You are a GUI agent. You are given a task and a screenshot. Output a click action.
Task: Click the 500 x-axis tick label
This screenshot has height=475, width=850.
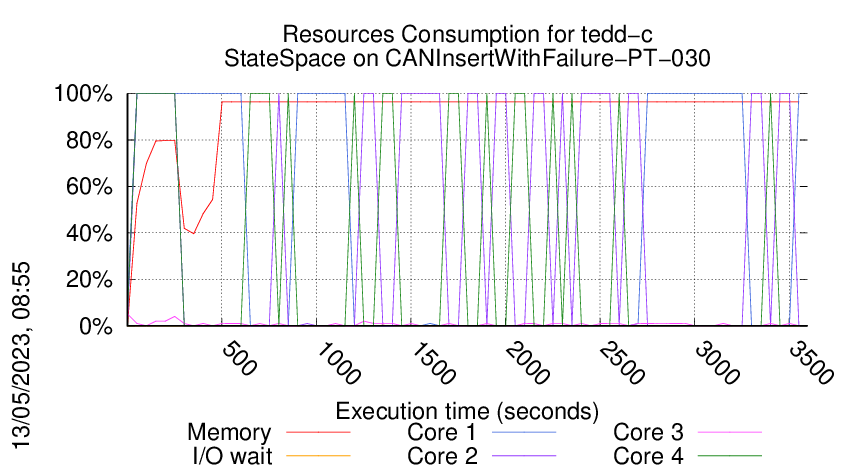pos(239,358)
